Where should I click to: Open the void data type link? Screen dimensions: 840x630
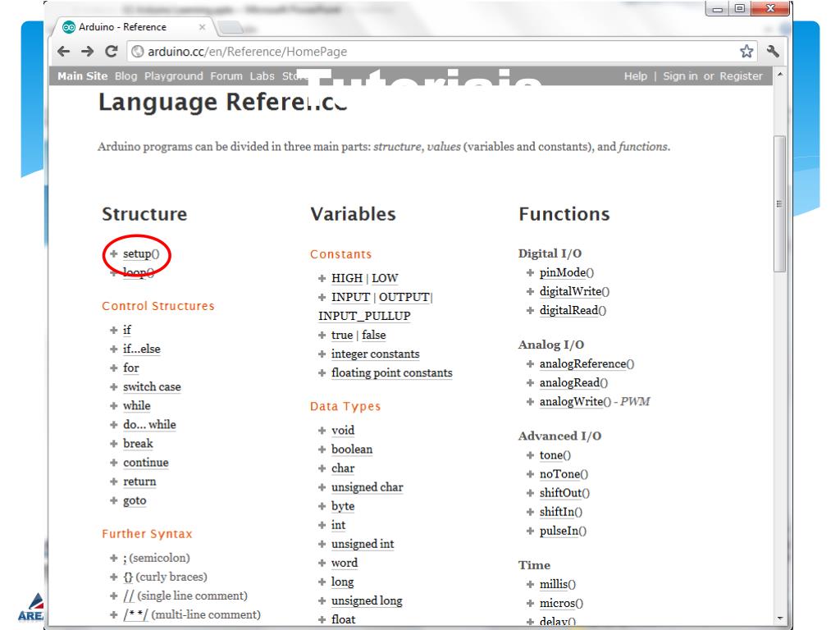click(x=342, y=431)
